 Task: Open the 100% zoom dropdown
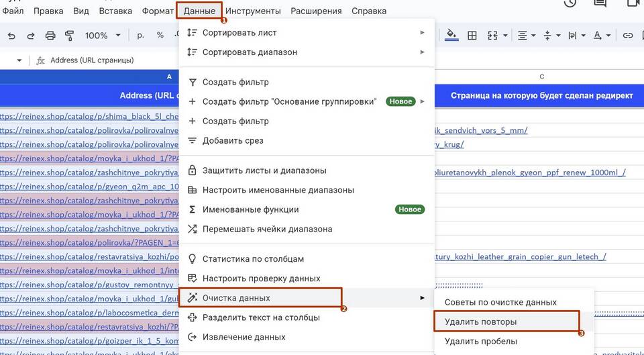(x=103, y=36)
